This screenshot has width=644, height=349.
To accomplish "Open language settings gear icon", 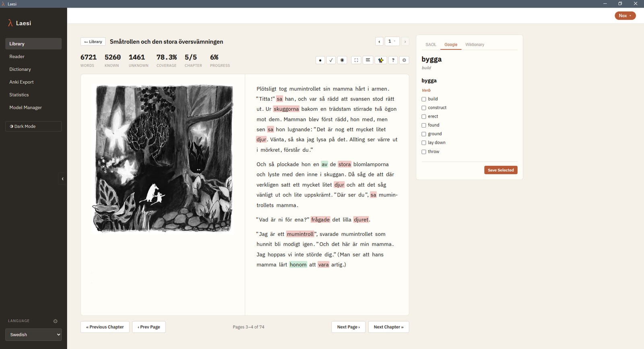I will click(x=56, y=321).
